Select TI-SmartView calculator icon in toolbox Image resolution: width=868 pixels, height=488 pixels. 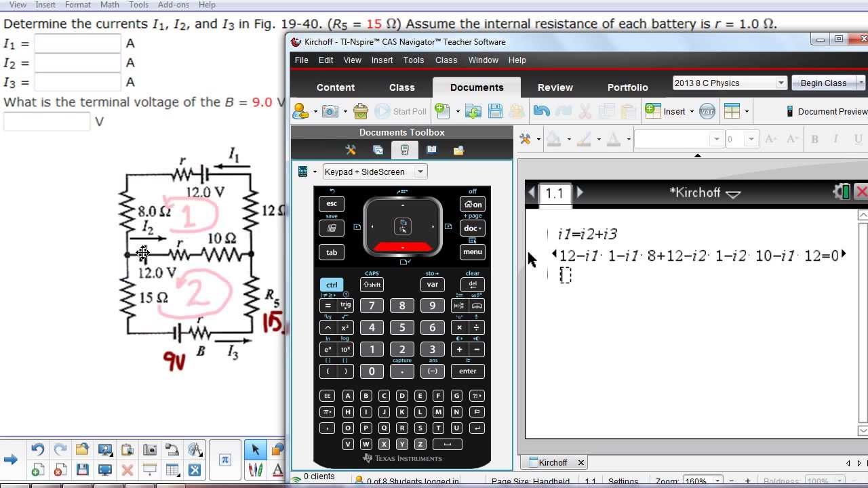click(405, 150)
